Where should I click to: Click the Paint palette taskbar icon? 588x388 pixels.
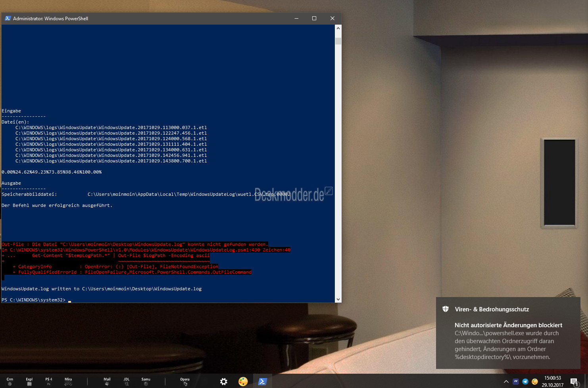[x=243, y=382]
